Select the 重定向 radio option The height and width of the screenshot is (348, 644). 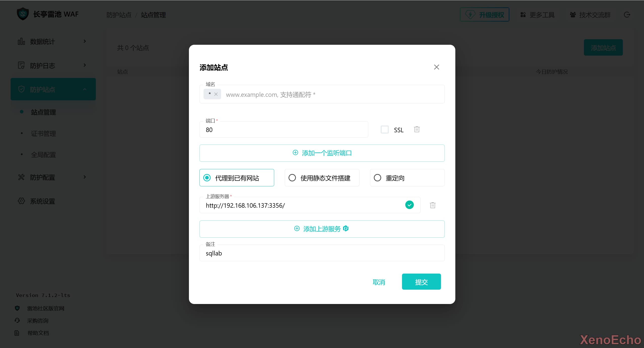pyautogui.click(x=377, y=178)
